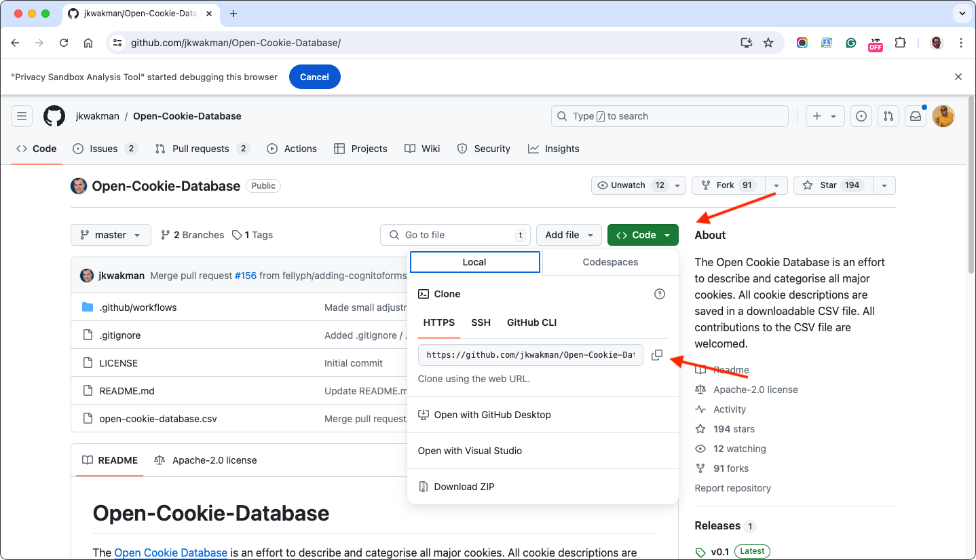
Task: Click the HTTPS clone URL text field
Action: pos(531,355)
